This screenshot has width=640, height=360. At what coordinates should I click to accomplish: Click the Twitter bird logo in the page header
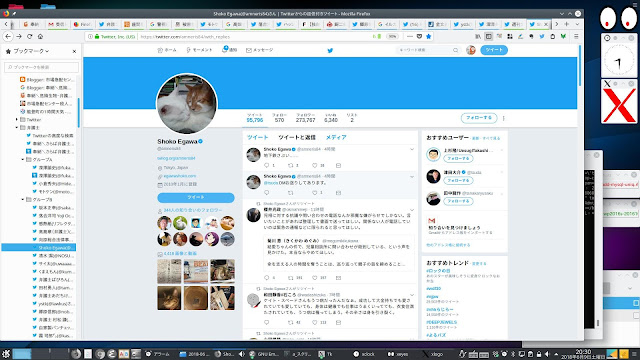[x=330, y=51]
